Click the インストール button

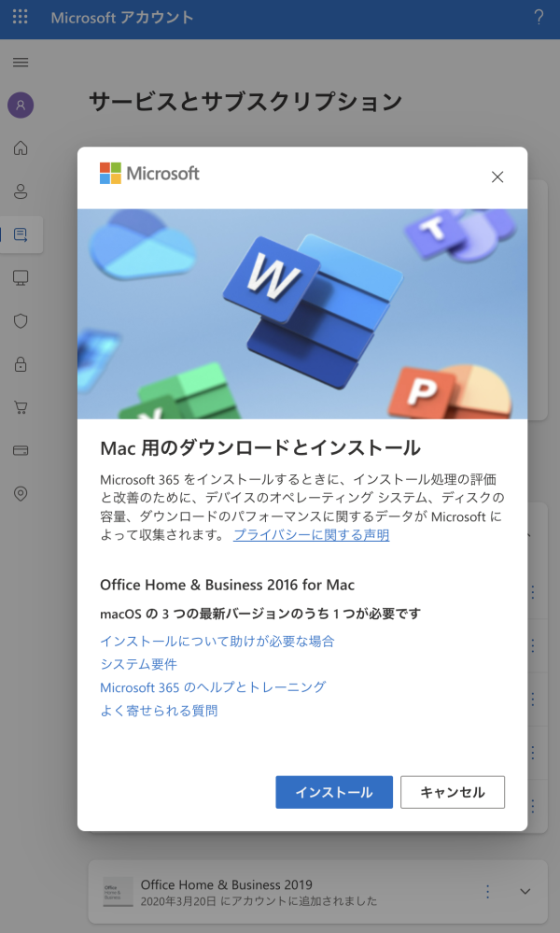[334, 792]
